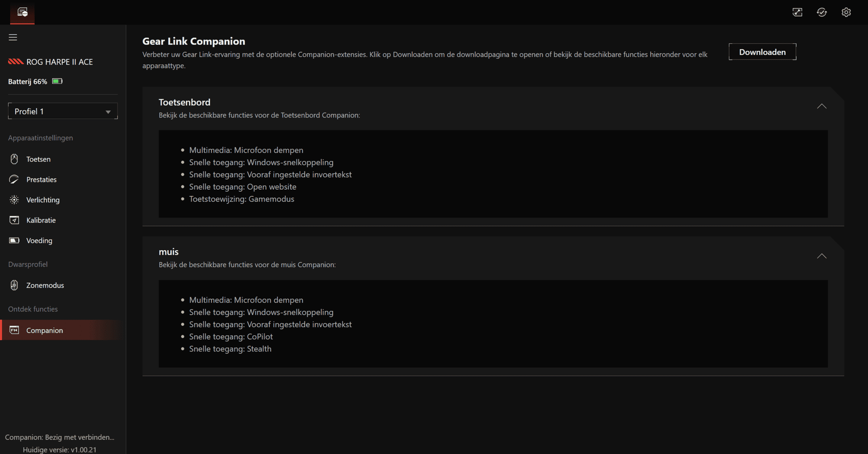Image resolution: width=868 pixels, height=454 pixels.
Task: Click Batterij 66% text
Action: pos(27,81)
